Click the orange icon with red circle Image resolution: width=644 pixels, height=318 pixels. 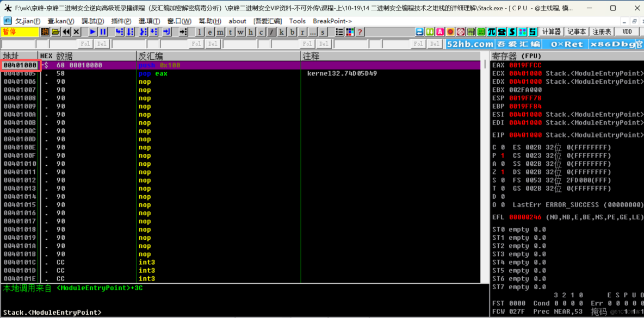(450, 32)
